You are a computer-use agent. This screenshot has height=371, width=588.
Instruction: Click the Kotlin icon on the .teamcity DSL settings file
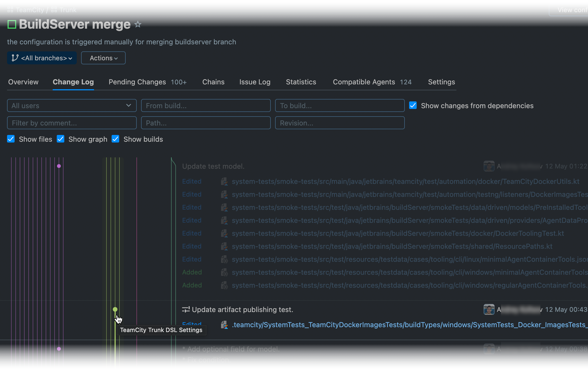click(x=224, y=325)
